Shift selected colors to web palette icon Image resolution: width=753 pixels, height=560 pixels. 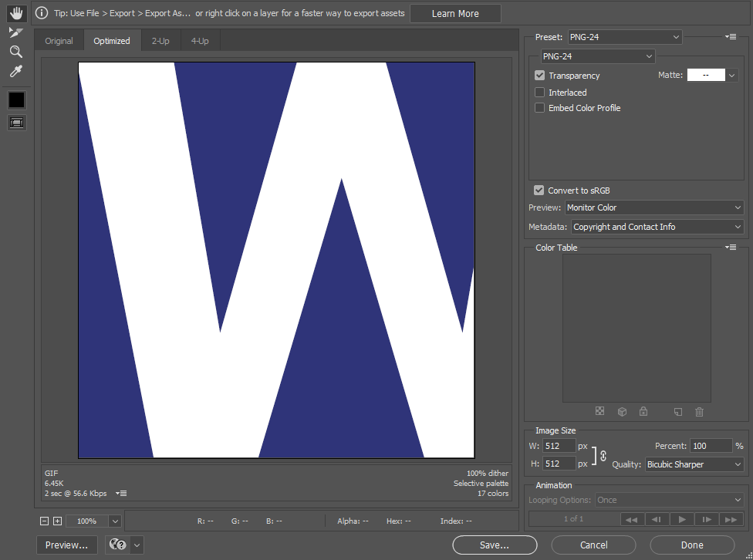pyautogui.click(x=622, y=412)
